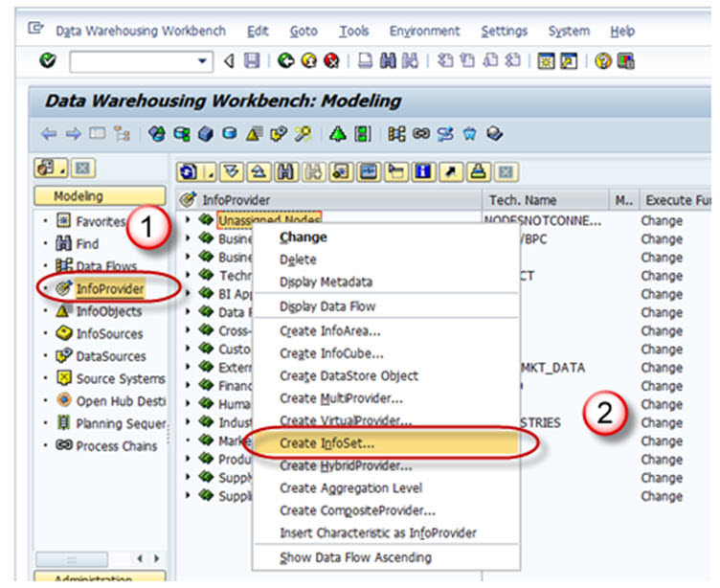The image size is (720, 588).
Task: Click the green checkmark Enter icon
Action: point(48,61)
